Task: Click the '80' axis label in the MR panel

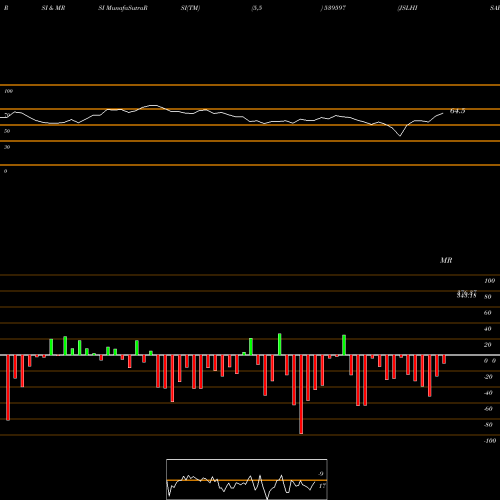Action: click(488, 297)
